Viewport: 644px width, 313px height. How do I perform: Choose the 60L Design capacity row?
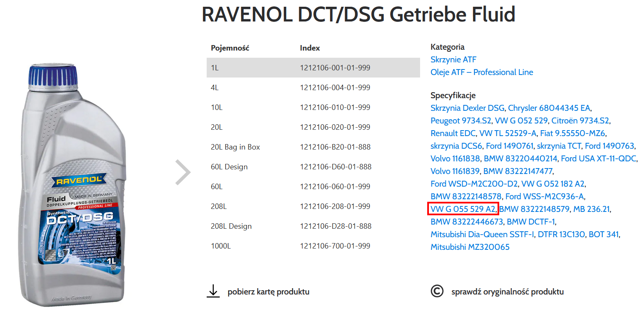(x=313, y=167)
